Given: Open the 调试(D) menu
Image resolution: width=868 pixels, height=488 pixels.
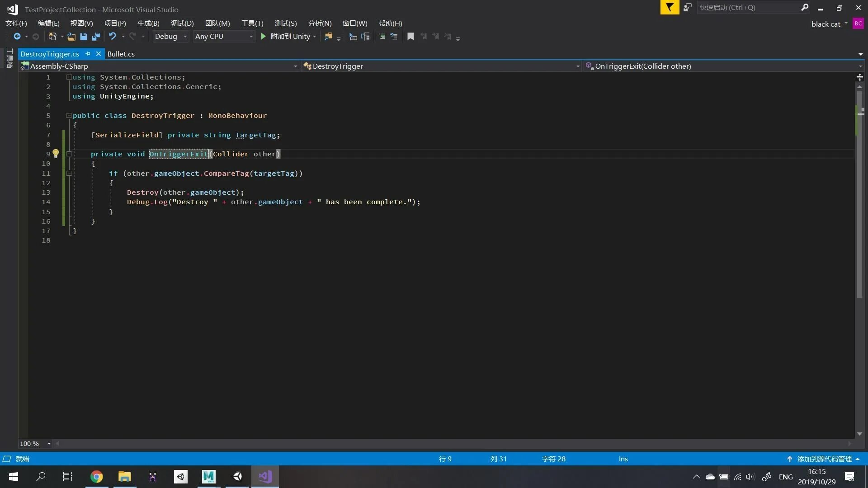Looking at the screenshot, I should pyautogui.click(x=182, y=23).
